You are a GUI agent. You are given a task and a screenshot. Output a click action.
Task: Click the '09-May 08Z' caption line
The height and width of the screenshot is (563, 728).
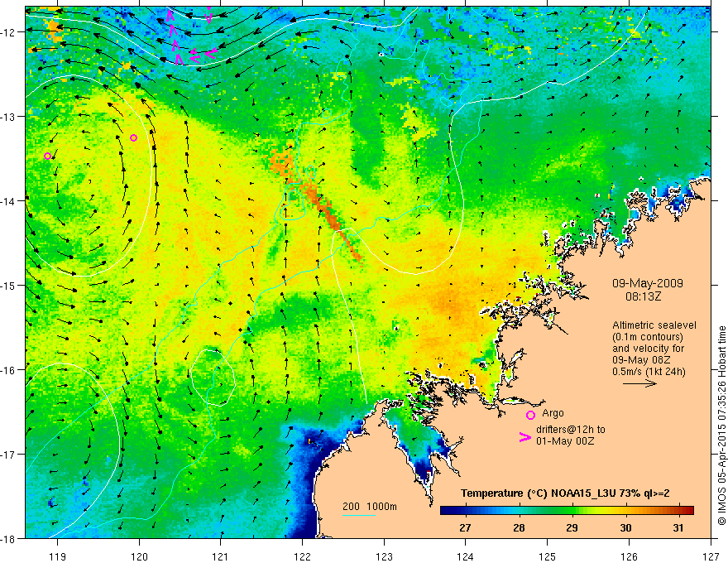coord(640,360)
